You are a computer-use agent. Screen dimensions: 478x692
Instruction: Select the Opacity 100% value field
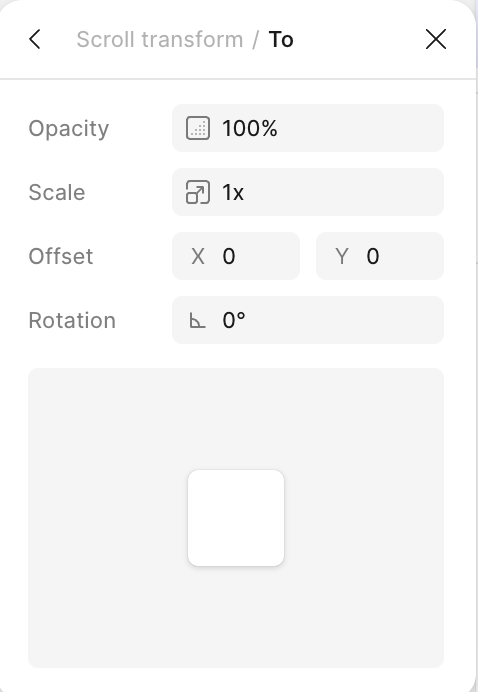308,128
